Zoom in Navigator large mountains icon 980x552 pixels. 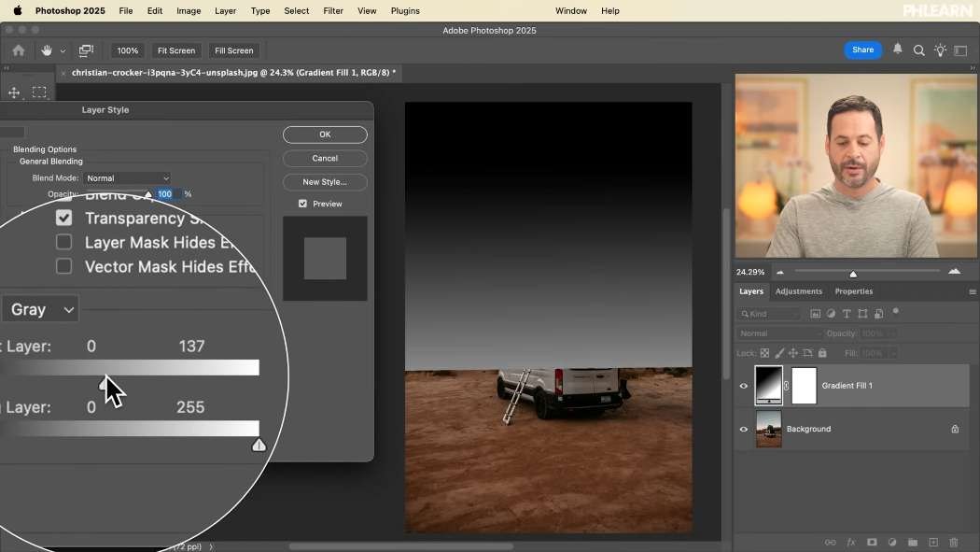tap(955, 271)
